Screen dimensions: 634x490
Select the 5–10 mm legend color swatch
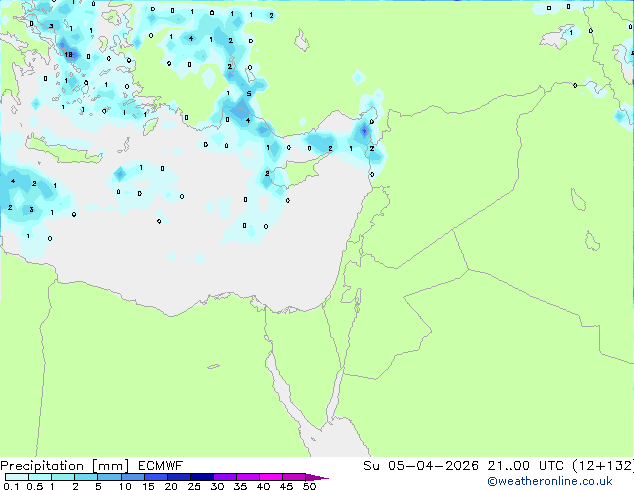pos(109,477)
